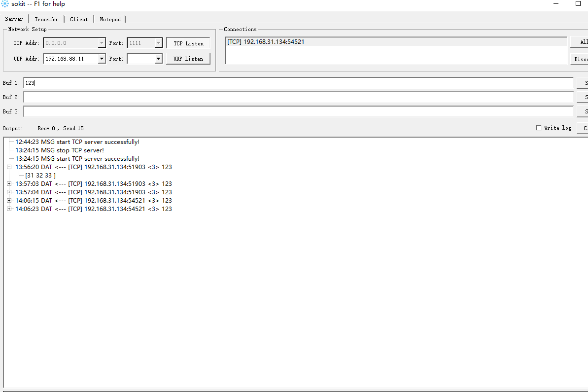
Task: Click the sokit application icon in the title bar
Action: (5, 4)
